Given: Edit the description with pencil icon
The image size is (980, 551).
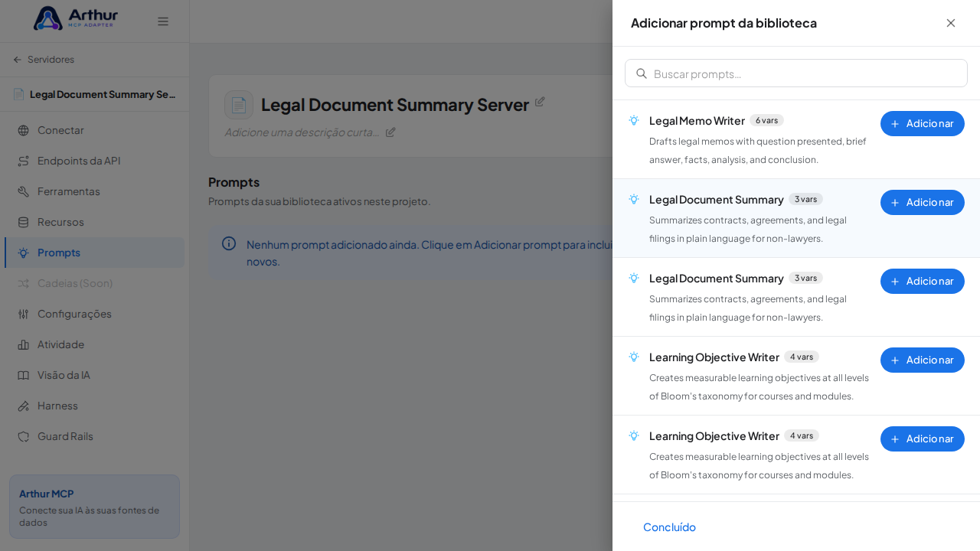Looking at the screenshot, I should [x=390, y=132].
